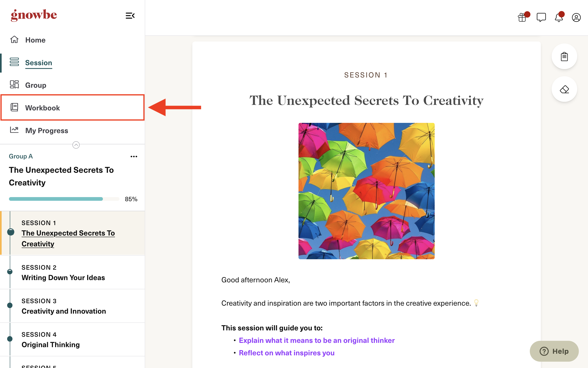The image size is (588, 368).
Task: Click the course title in sidebar
Action: 61,176
